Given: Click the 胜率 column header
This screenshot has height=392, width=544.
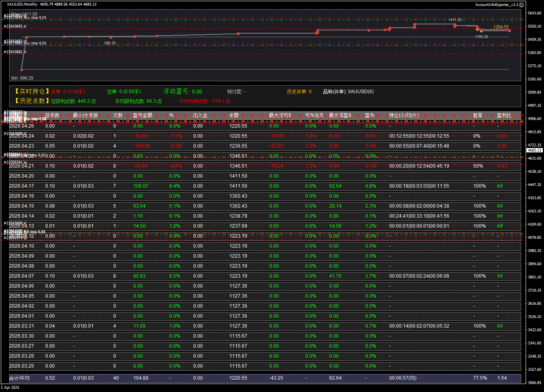Looking at the screenshot, I should pos(478,115).
